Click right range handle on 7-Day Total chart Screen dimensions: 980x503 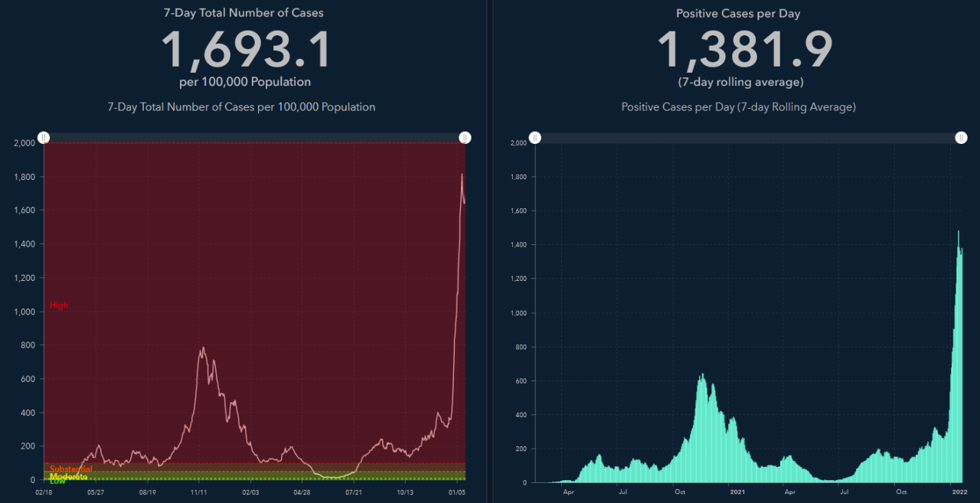tap(465, 138)
